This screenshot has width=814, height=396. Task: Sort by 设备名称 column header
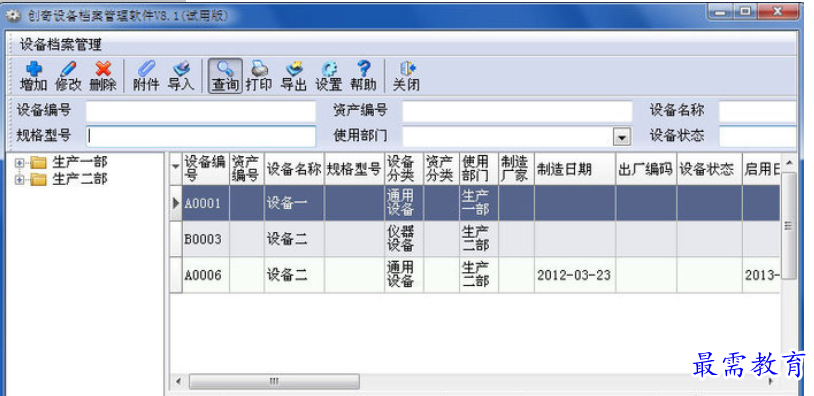coord(294,169)
